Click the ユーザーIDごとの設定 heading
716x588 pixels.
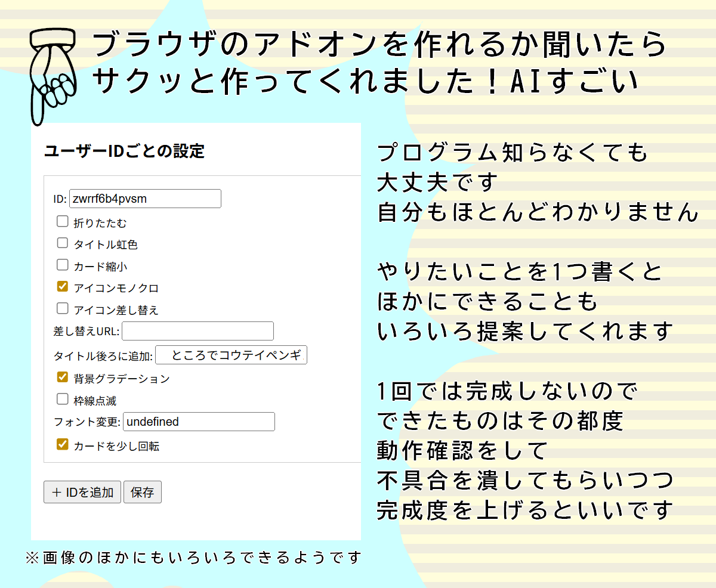pos(124,151)
